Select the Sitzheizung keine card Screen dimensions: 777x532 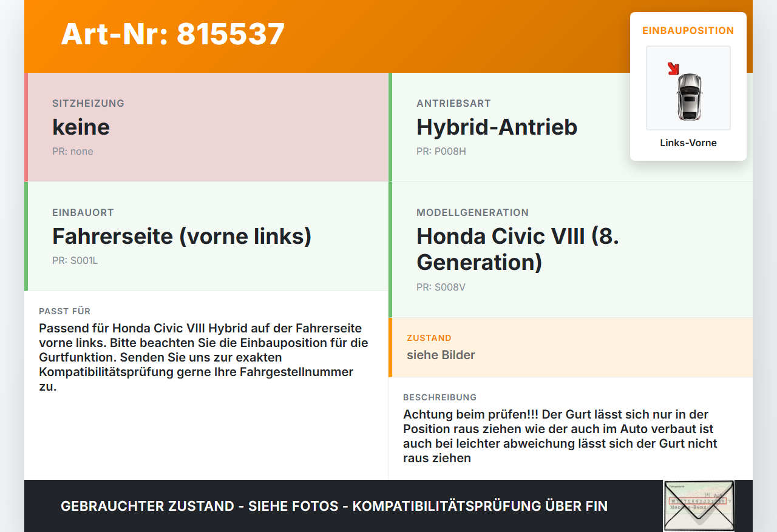206,127
